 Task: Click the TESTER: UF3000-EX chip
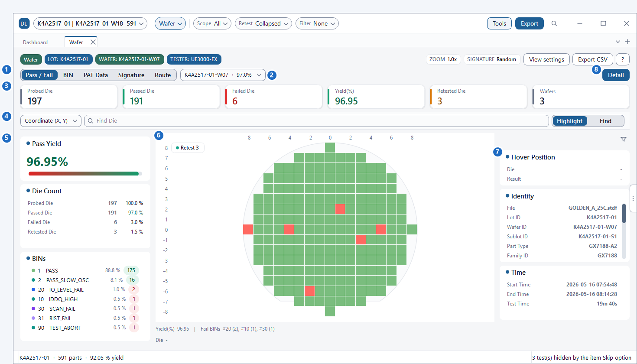point(194,59)
